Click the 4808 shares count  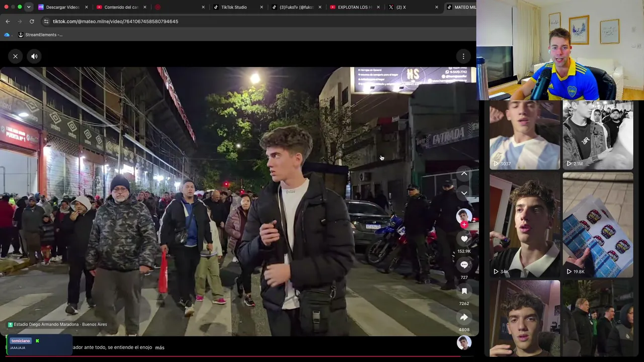pyautogui.click(x=464, y=330)
